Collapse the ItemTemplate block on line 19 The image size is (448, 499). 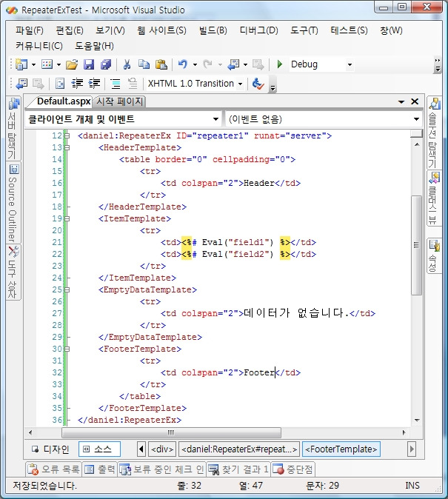67,218
